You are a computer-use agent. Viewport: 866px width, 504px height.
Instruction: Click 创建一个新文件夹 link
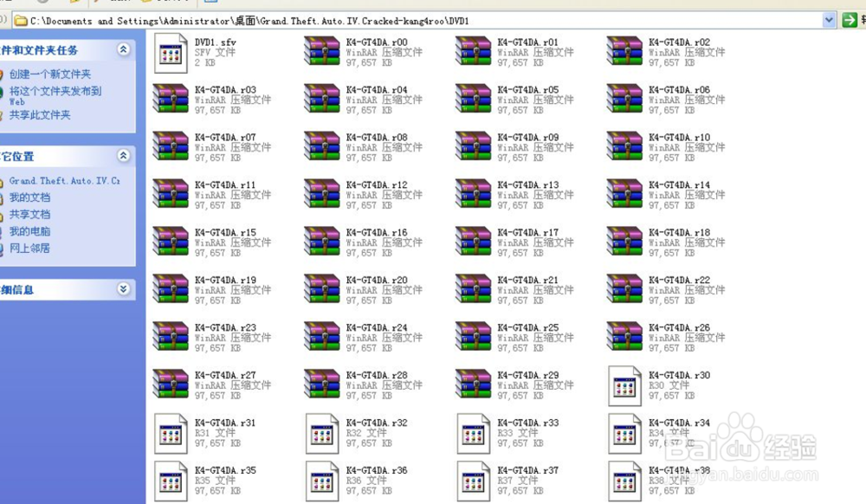pyautogui.click(x=49, y=74)
